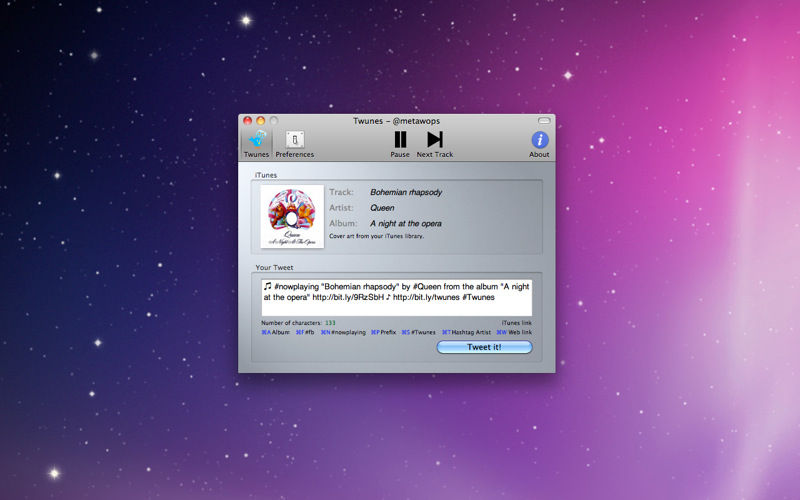Toggle the #fb shortcut option
Viewport: 800px width, 500px height.
[x=305, y=332]
